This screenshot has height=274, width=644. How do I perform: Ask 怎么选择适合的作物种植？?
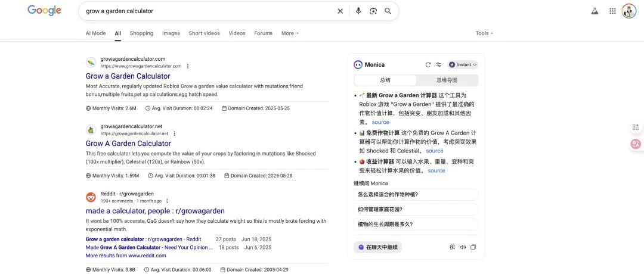click(416, 194)
